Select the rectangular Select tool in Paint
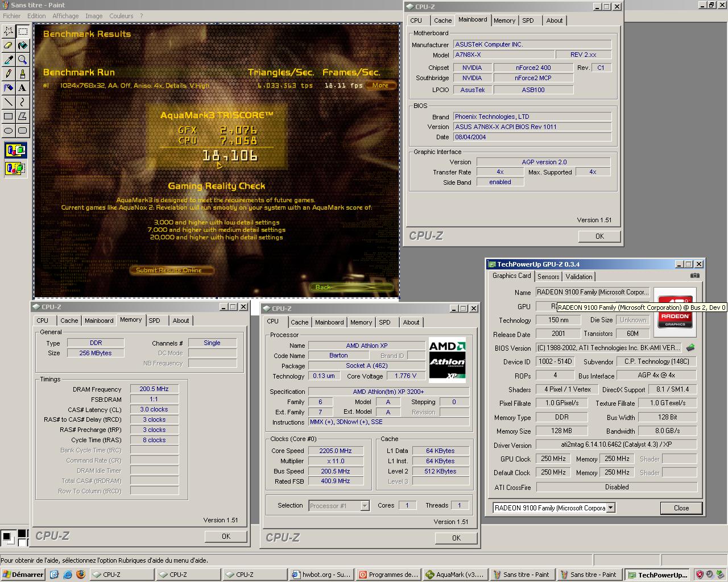The image size is (728, 582). (x=23, y=31)
